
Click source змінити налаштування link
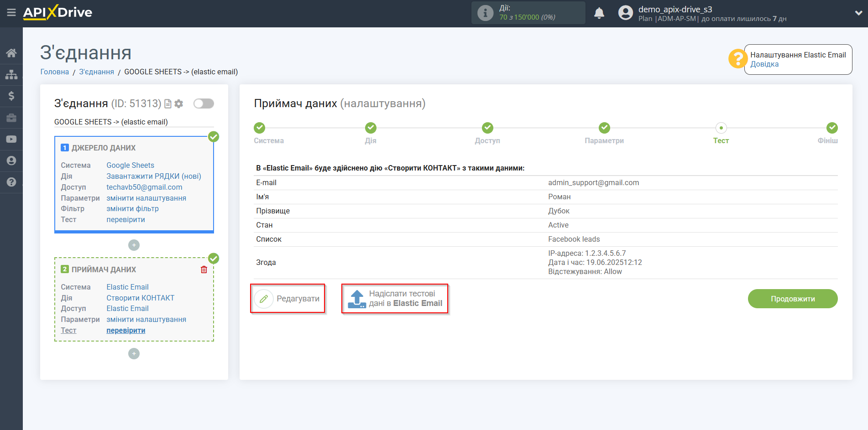click(146, 198)
